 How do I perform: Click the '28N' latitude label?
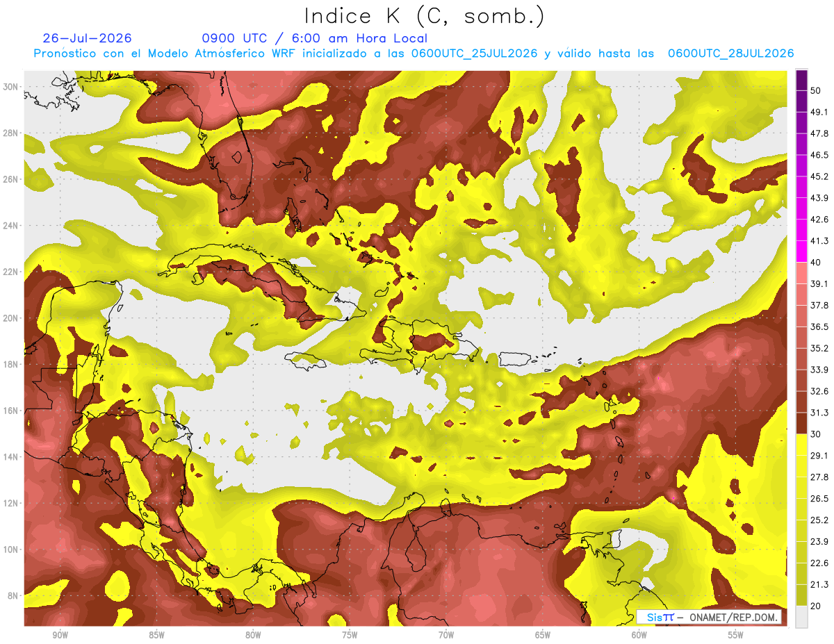[x=12, y=133]
